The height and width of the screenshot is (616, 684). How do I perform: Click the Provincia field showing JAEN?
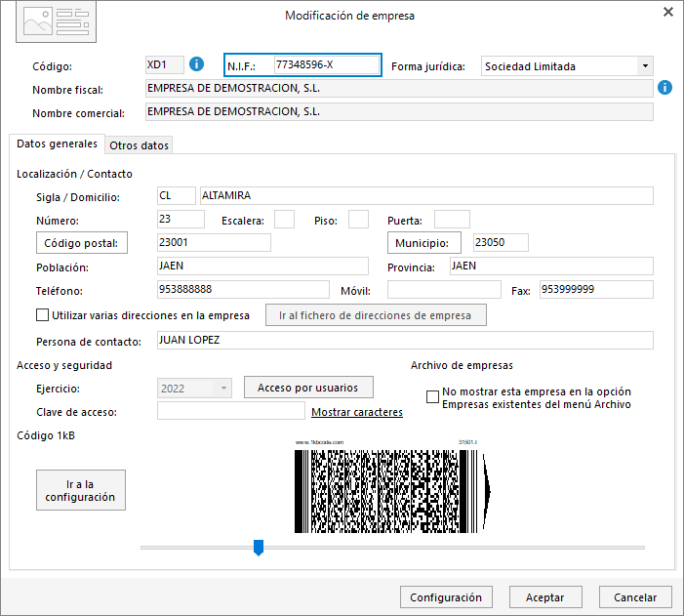point(551,266)
